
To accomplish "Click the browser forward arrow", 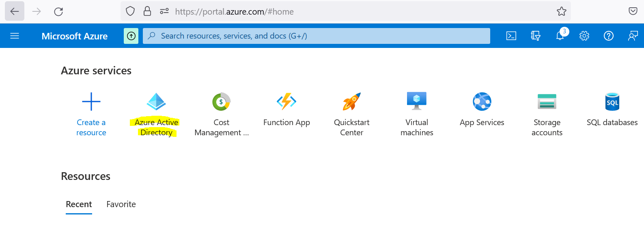I will (37, 11).
